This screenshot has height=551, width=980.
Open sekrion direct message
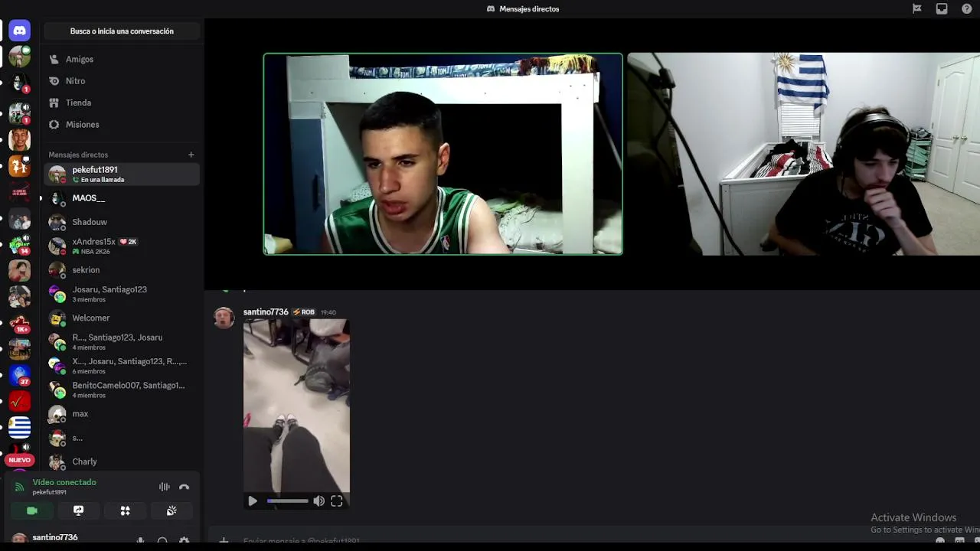point(122,270)
